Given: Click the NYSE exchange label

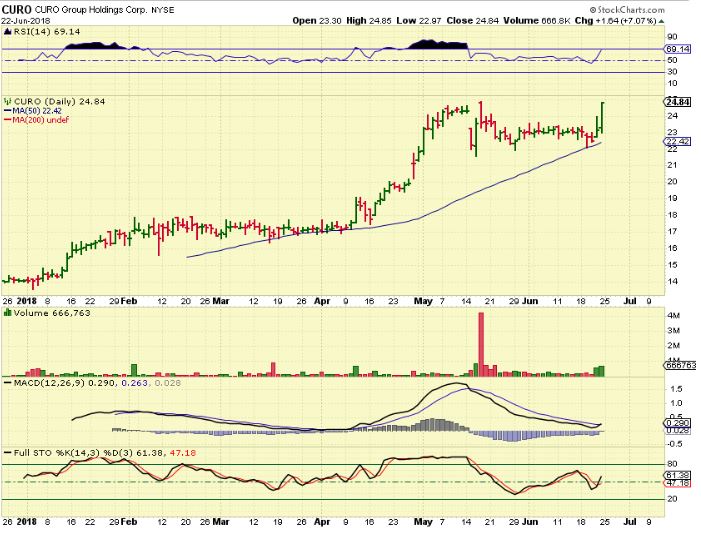Looking at the screenshot, I should 162,10.
